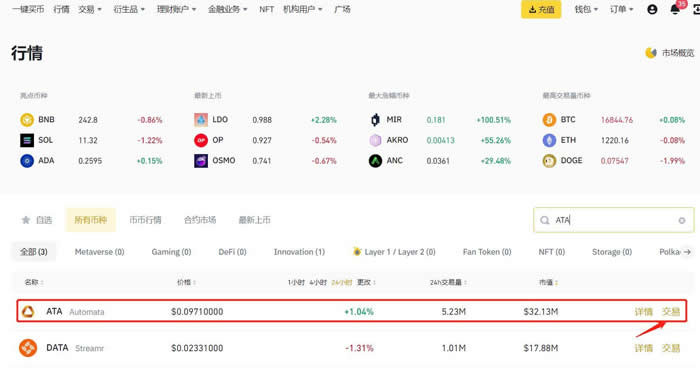Click the LDO coin logo
Viewport: 700px width, 371px height.
click(201, 120)
